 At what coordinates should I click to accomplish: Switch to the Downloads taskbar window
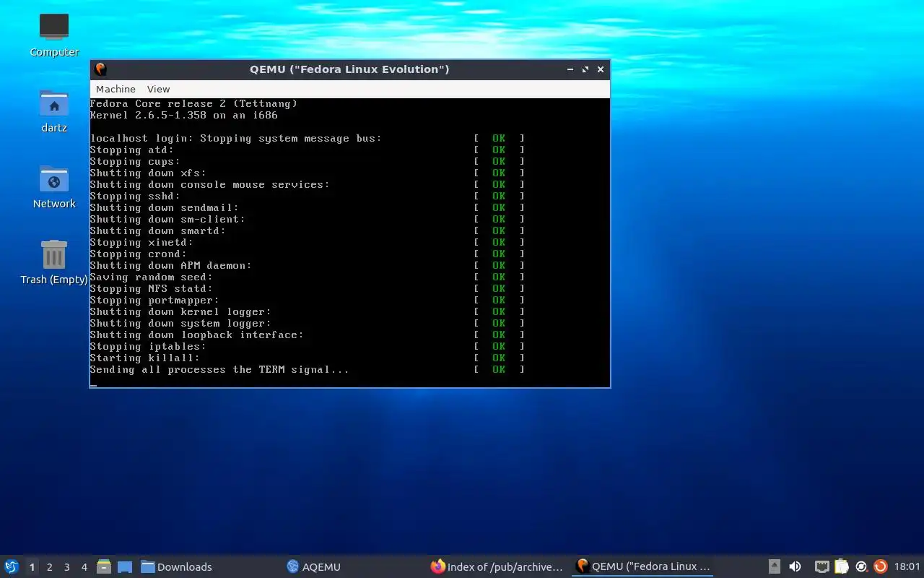point(208,566)
